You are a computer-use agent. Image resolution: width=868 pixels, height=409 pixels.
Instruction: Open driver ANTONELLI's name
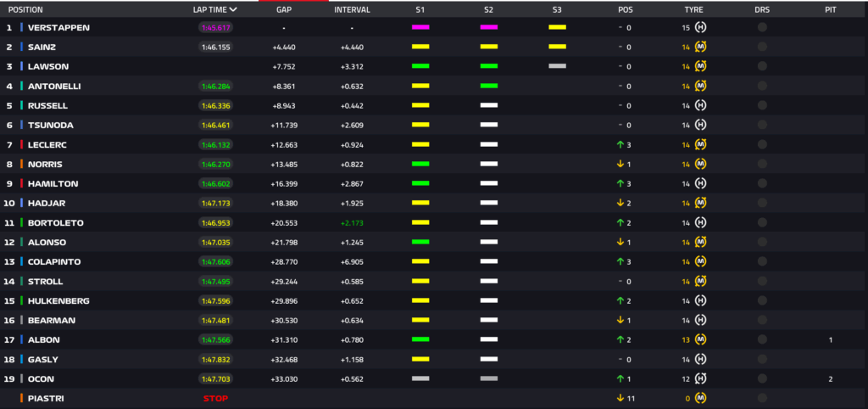point(55,86)
